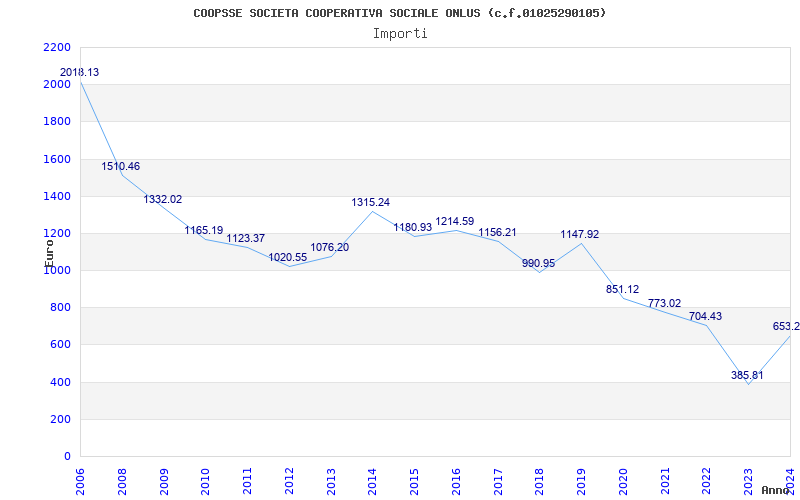Screen dimensions: 800x500
Task: Click the 2009 x-axis year label
Action: 164,481
